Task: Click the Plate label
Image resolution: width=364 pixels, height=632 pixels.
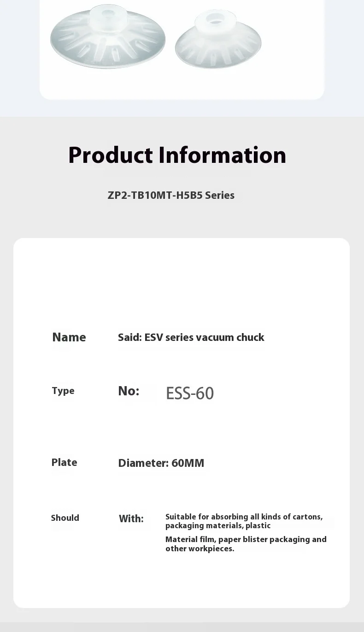Action: pyautogui.click(x=64, y=462)
